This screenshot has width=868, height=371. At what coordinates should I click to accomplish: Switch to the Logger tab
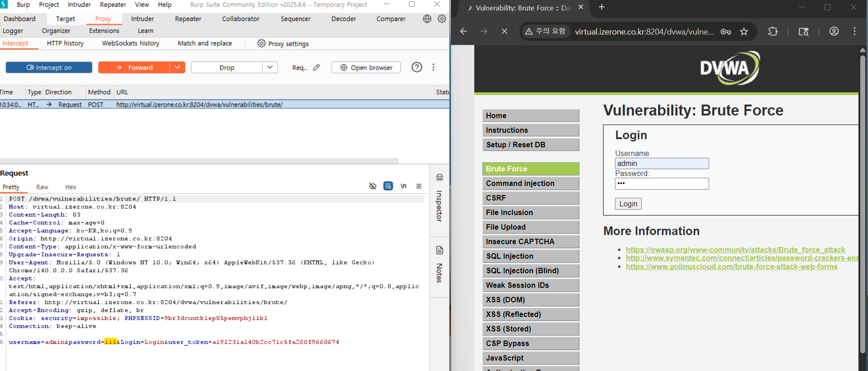click(x=13, y=31)
